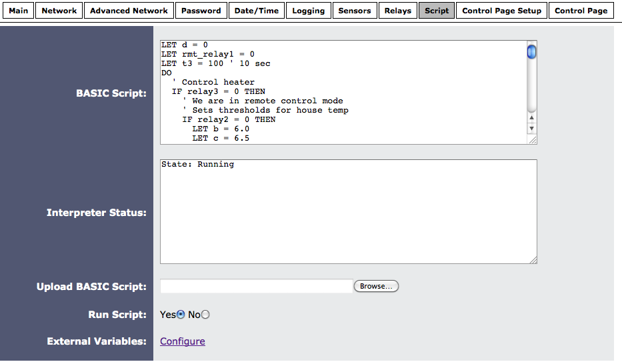This screenshot has width=622, height=364.
Task: Open the Sensors tab
Action: tap(354, 11)
